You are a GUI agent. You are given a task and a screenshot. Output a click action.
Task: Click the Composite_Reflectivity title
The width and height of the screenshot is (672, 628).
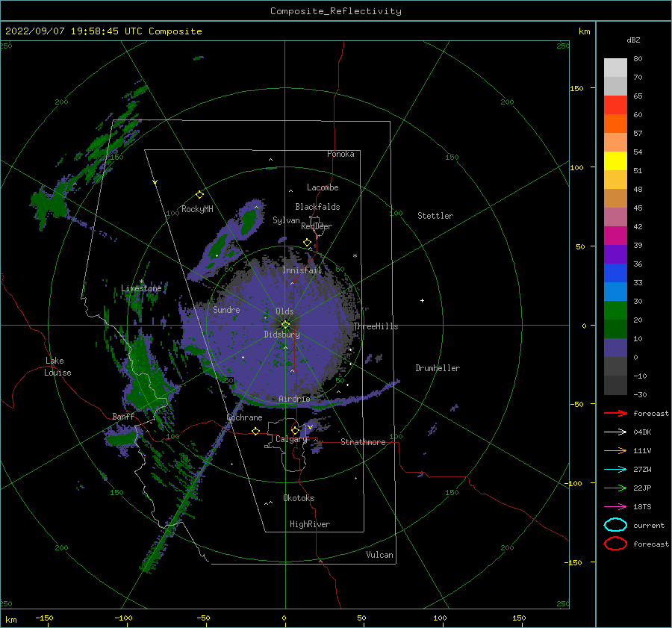pos(336,11)
